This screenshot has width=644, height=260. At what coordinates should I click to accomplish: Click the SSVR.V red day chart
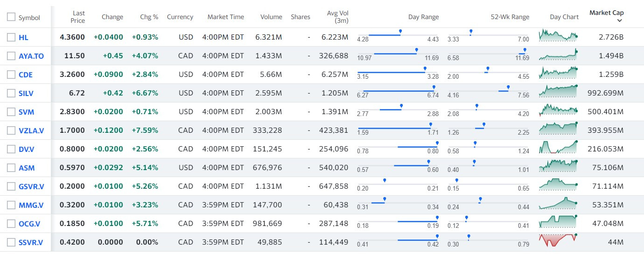click(x=558, y=241)
